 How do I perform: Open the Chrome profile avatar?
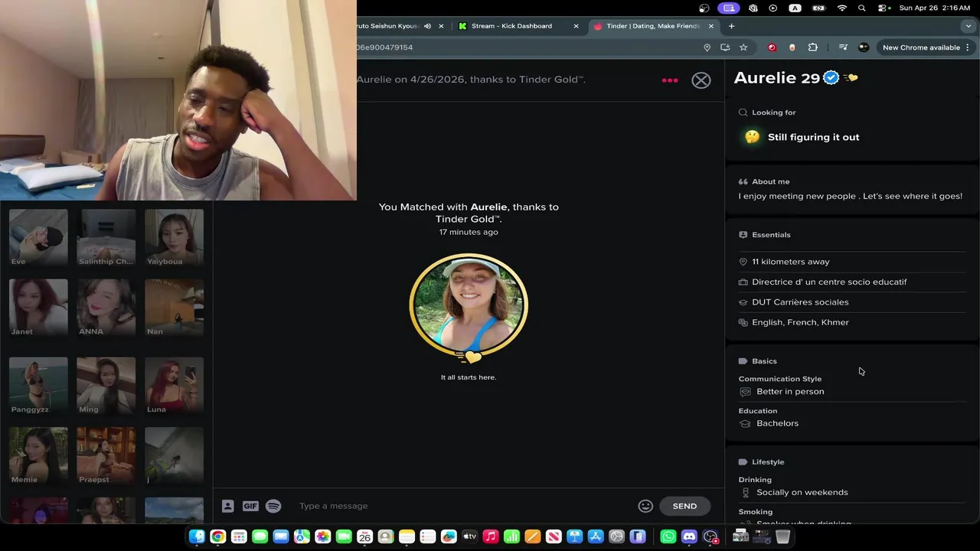[864, 47]
